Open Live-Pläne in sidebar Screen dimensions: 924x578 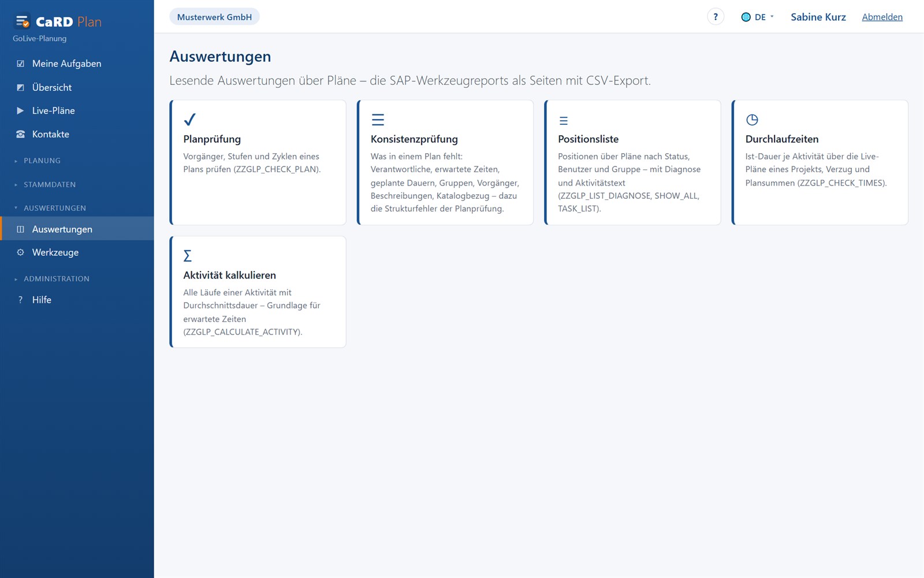tap(77, 110)
